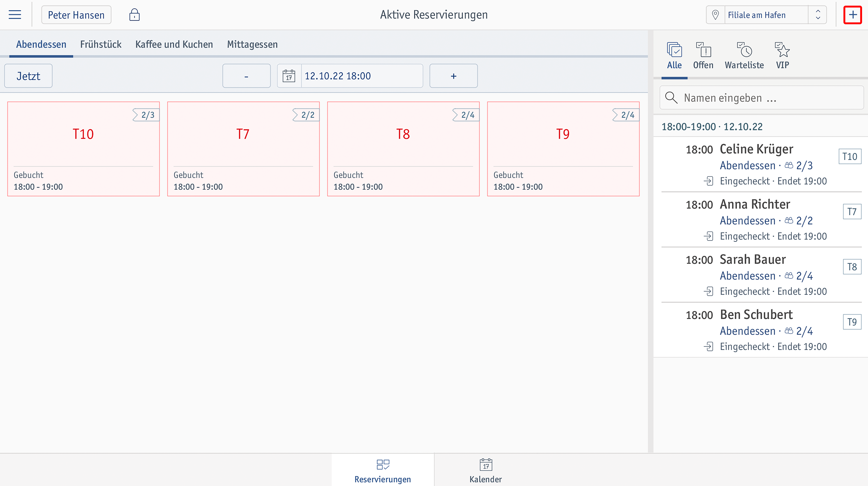
Task: Switch to the Abendessen tab
Action: [41, 44]
